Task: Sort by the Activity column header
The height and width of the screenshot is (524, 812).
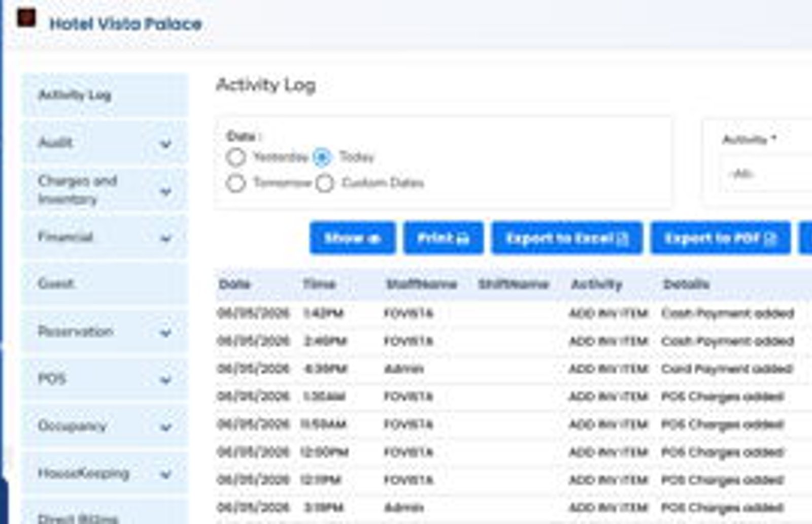Action: [596, 284]
